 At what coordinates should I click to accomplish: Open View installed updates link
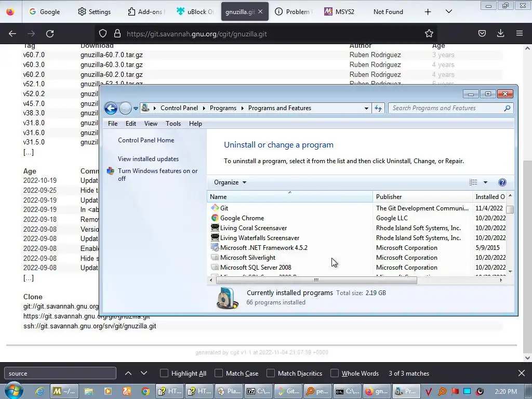148,159
